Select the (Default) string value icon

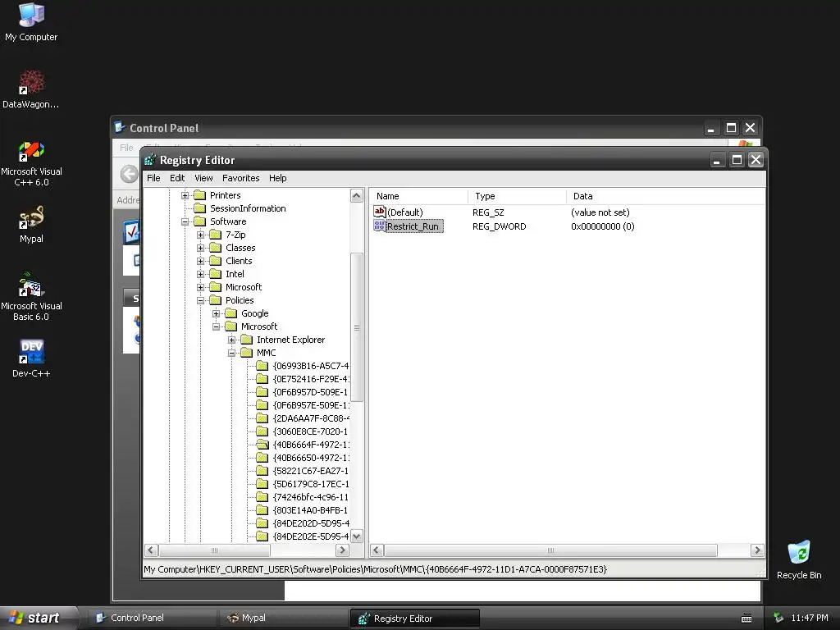pos(380,212)
